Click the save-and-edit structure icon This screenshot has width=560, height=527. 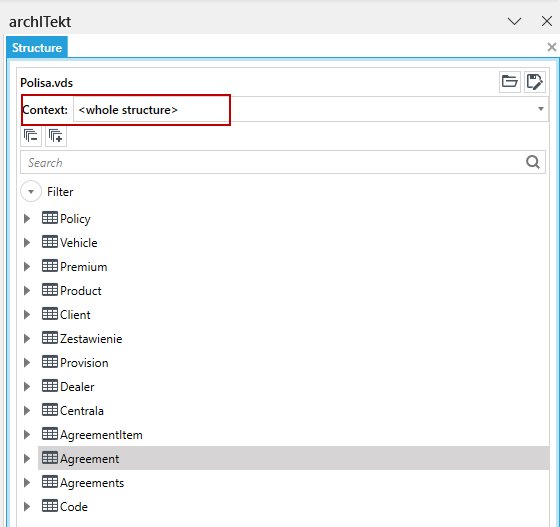pos(535,82)
